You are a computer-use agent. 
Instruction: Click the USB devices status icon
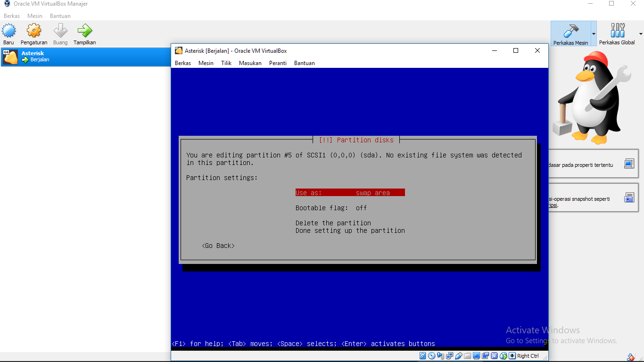pyautogui.click(x=458, y=356)
